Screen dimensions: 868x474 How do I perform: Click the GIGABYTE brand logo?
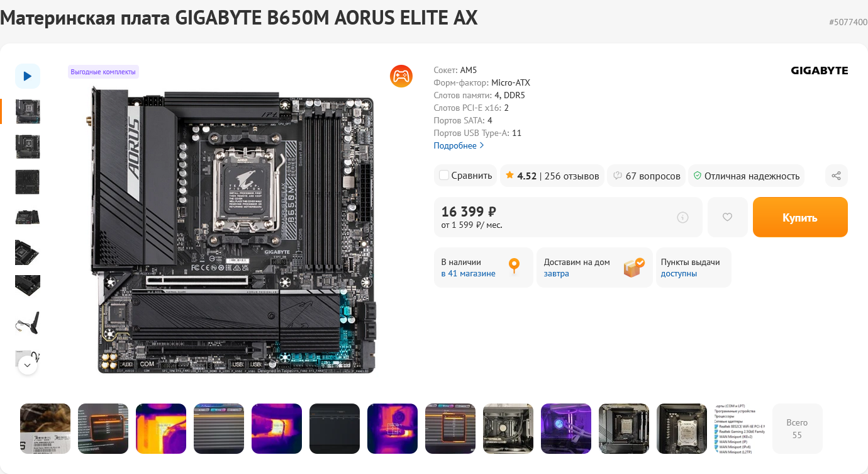[x=820, y=71]
